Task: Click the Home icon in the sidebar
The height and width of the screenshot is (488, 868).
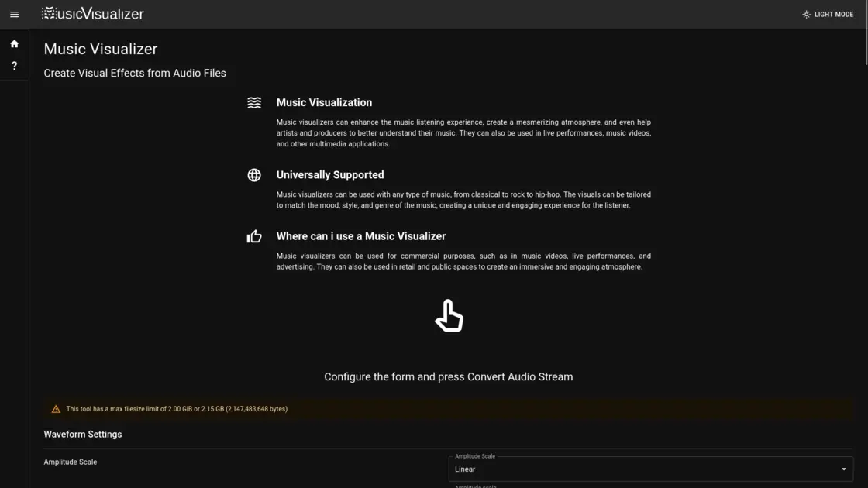Action: coord(14,43)
